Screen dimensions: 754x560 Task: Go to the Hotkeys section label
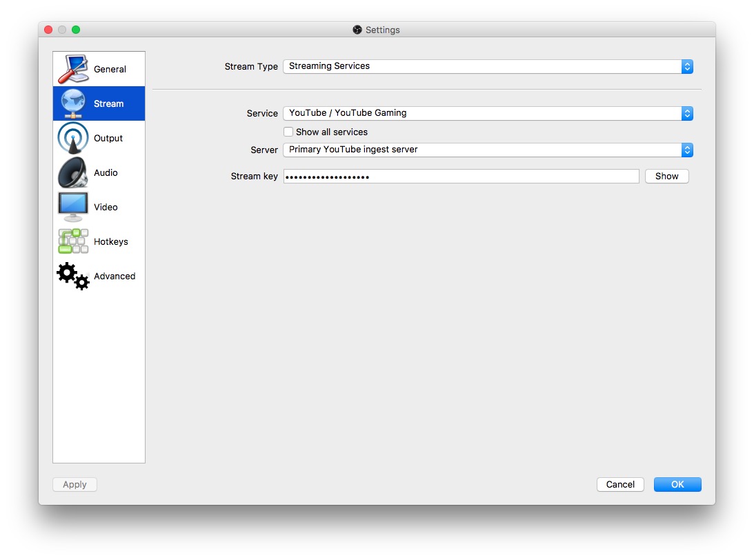[x=110, y=241]
